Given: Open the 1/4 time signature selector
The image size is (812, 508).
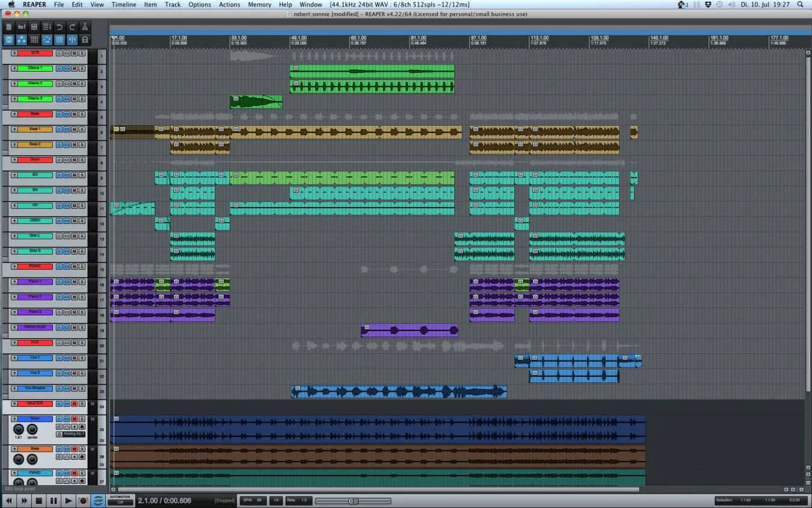Looking at the screenshot, I should coord(276,500).
